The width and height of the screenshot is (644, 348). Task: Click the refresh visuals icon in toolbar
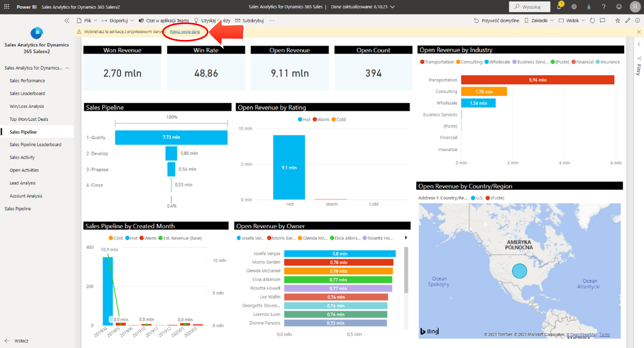tap(592, 20)
